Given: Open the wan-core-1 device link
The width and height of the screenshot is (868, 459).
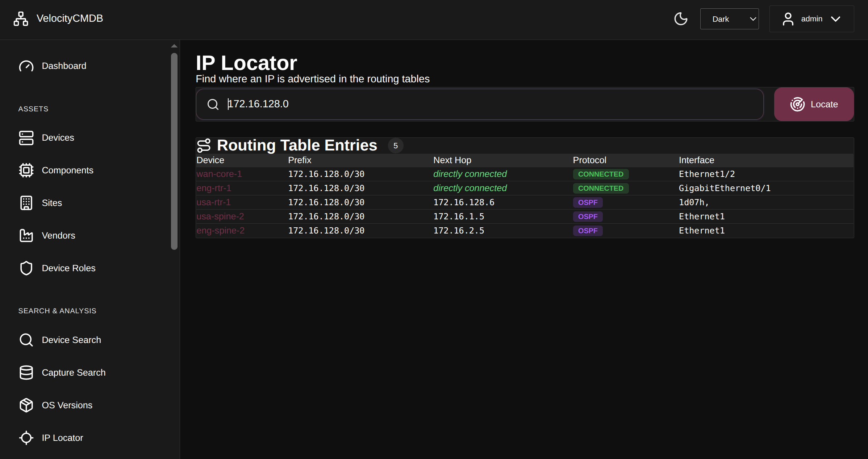Looking at the screenshot, I should point(219,174).
